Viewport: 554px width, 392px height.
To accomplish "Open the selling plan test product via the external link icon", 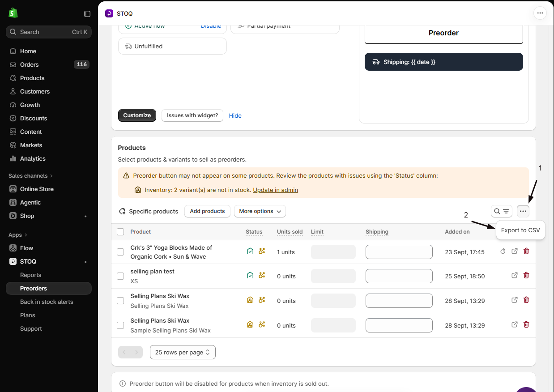I will pos(515,276).
